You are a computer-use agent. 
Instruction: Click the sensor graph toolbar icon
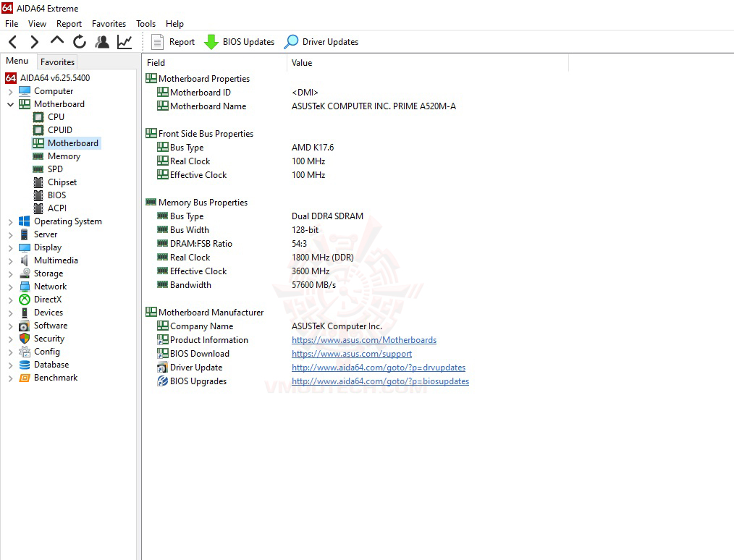tap(124, 41)
